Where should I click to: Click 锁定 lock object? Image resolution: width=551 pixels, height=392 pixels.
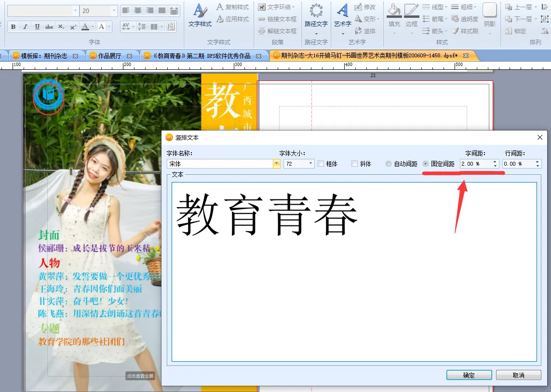point(515,31)
